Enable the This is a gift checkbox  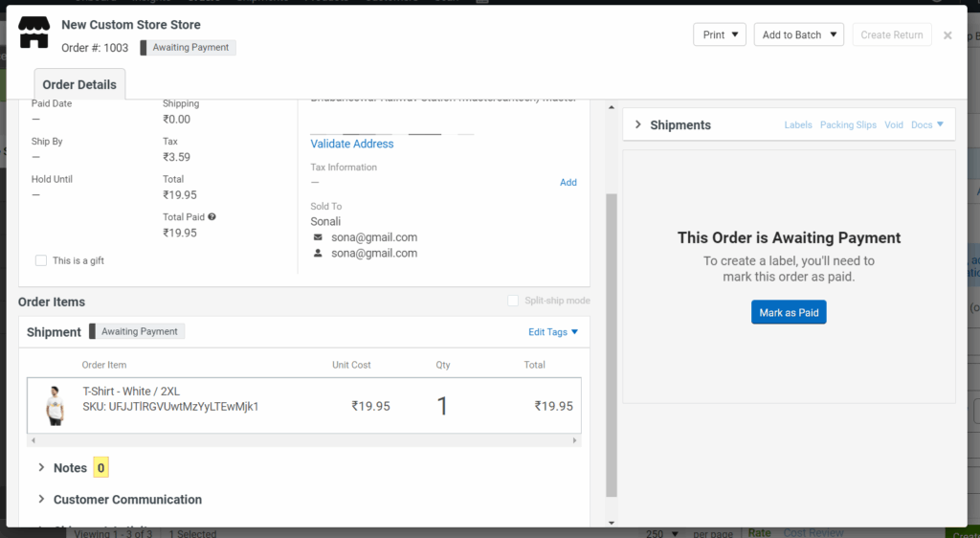41,260
